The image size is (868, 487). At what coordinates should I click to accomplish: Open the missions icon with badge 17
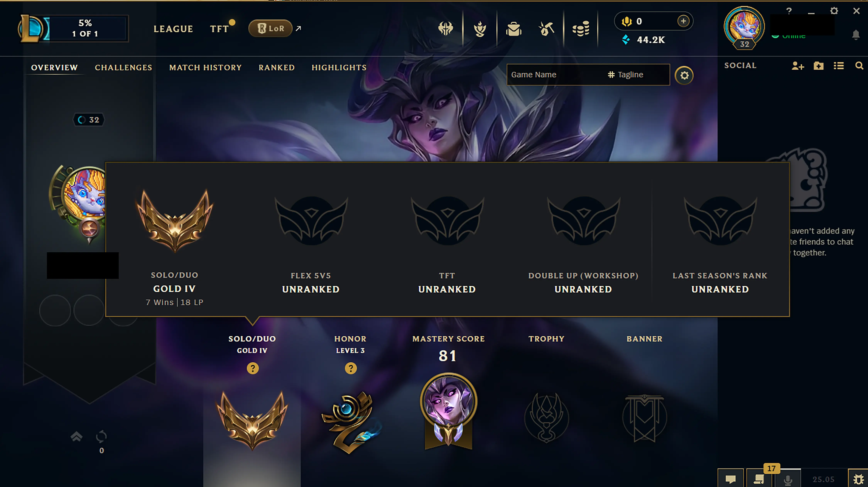760,479
